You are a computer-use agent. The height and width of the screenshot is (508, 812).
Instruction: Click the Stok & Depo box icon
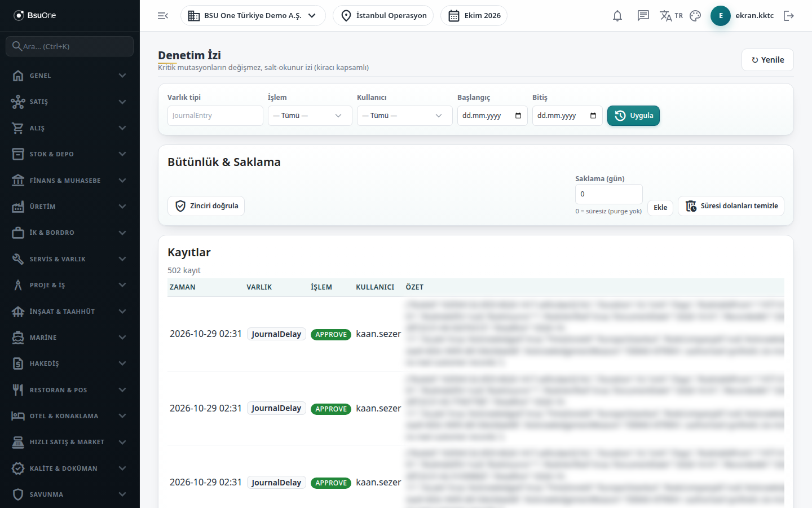tap(18, 154)
